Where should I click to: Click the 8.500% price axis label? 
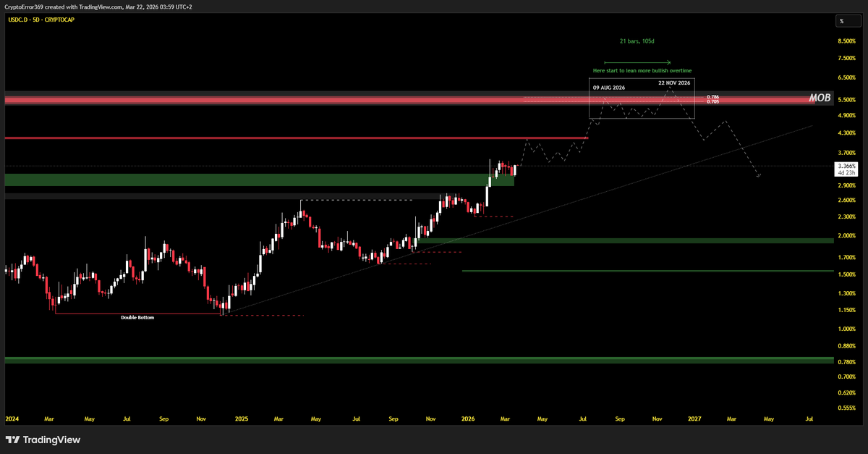pyautogui.click(x=846, y=42)
